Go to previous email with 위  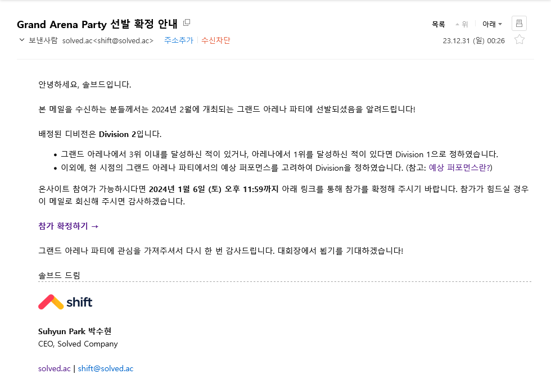pyautogui.click(x=462, y=24)
